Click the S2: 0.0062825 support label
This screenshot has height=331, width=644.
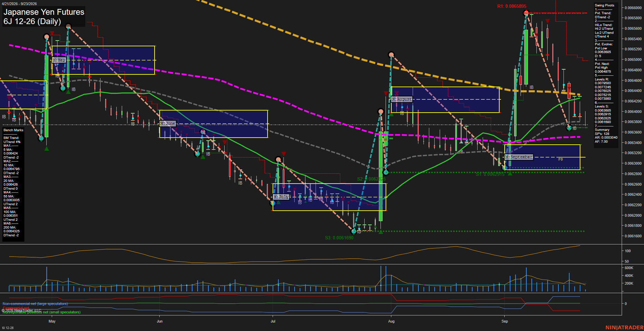(x=371, y=179)
